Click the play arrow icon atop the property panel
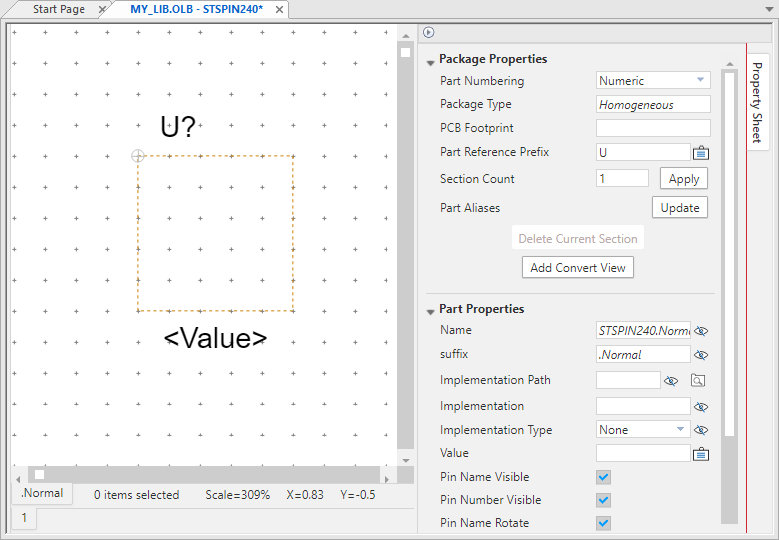The image size is (779, 540). coord(429,32)
